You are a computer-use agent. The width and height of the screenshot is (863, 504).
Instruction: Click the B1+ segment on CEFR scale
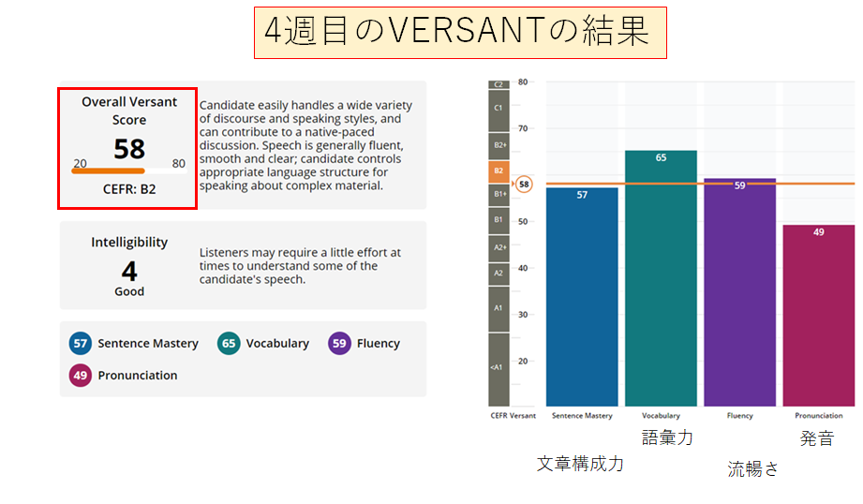click(x=498, y=194)
